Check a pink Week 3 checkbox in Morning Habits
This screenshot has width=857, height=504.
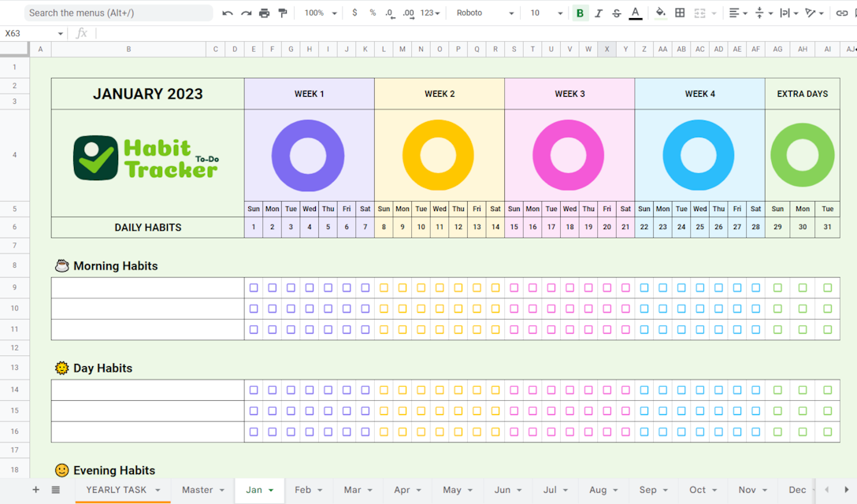pyautogui.click(x=514, y=287)
